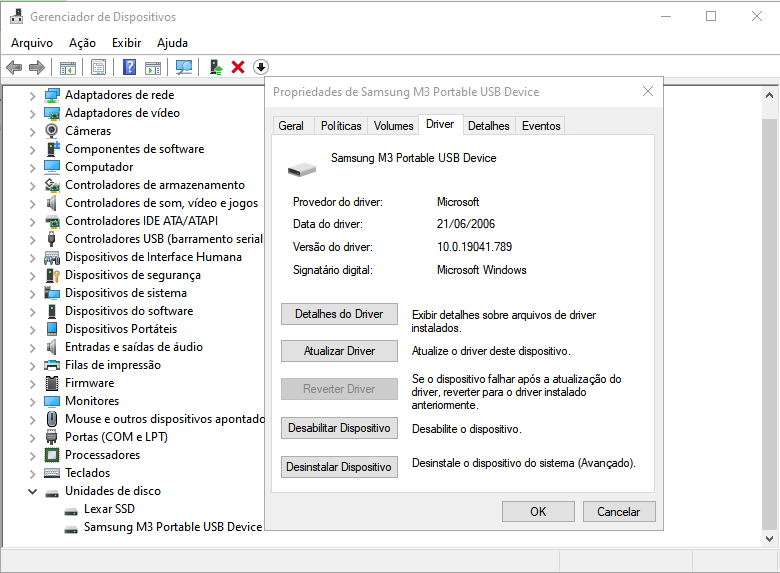
Task: Switch to the Políticas tab
Action: 341,126
